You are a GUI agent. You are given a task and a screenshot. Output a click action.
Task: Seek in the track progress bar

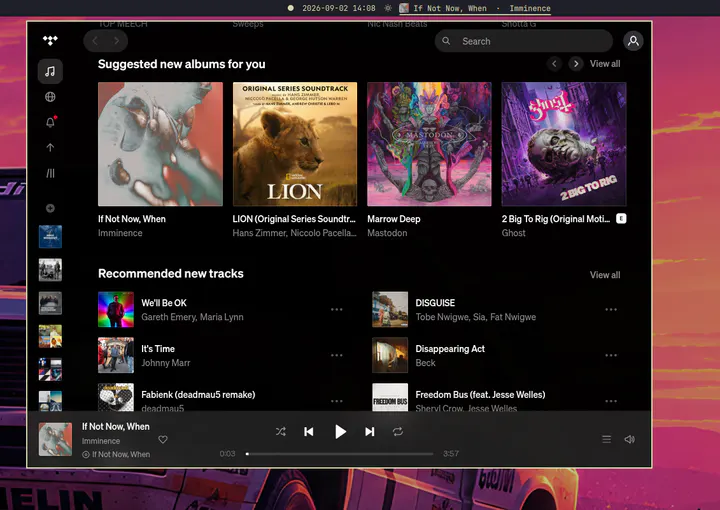pyautogui.click(x=340, y=454)
